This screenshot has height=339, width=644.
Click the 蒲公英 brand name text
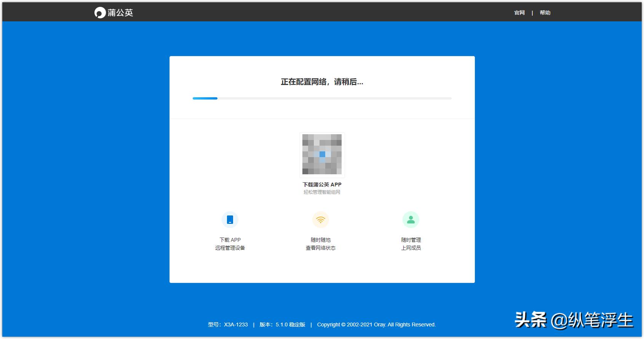[120, 13]
